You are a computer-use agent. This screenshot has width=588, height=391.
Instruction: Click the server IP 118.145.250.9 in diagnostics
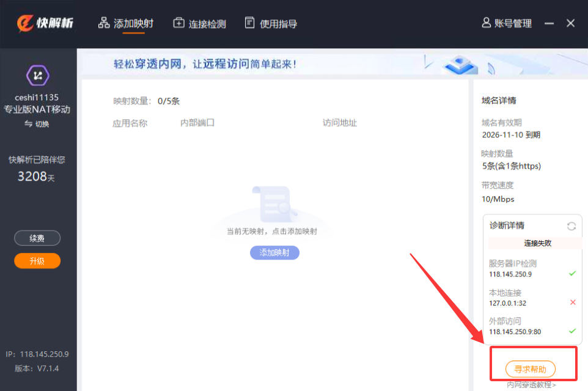tap(510, 274)
